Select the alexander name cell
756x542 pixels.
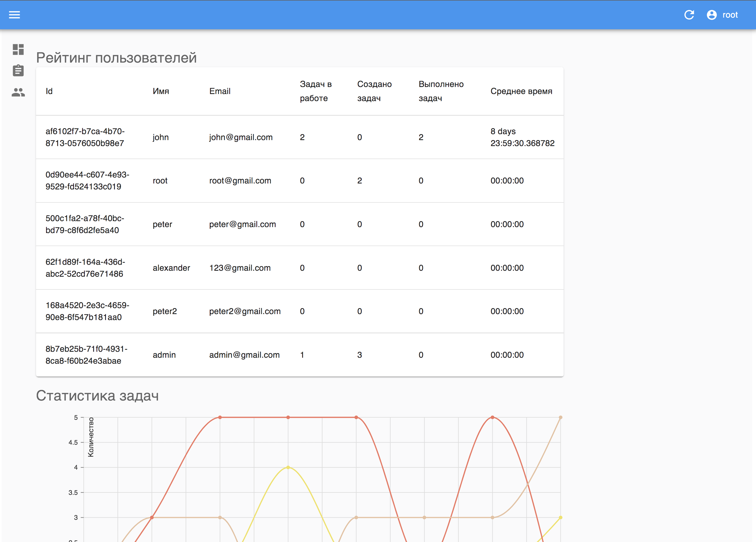pos(171,268)
